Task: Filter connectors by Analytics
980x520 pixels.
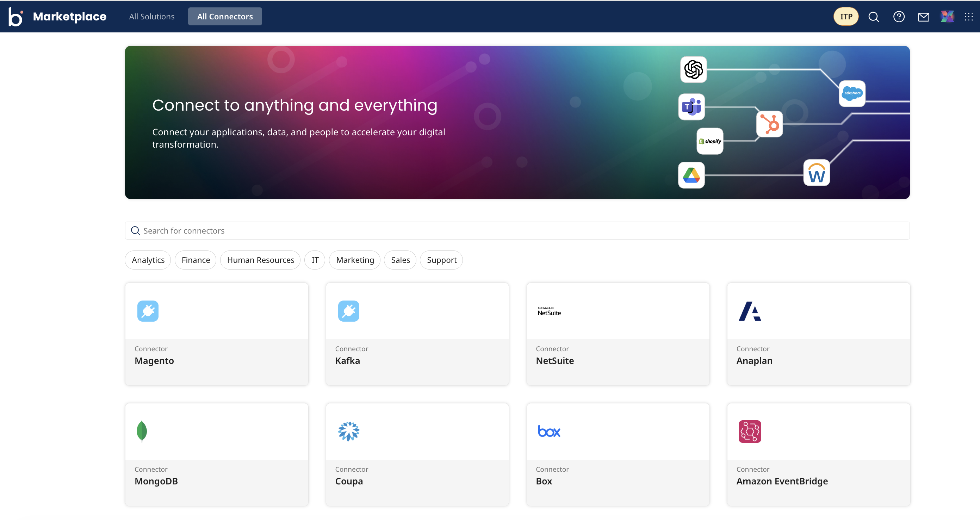Action: pyautogui.click(x=148, y=260)
